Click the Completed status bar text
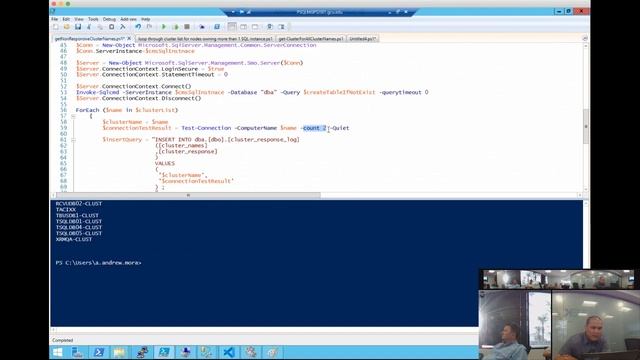This screenshot has height=360, width=640. click(62, 340)
